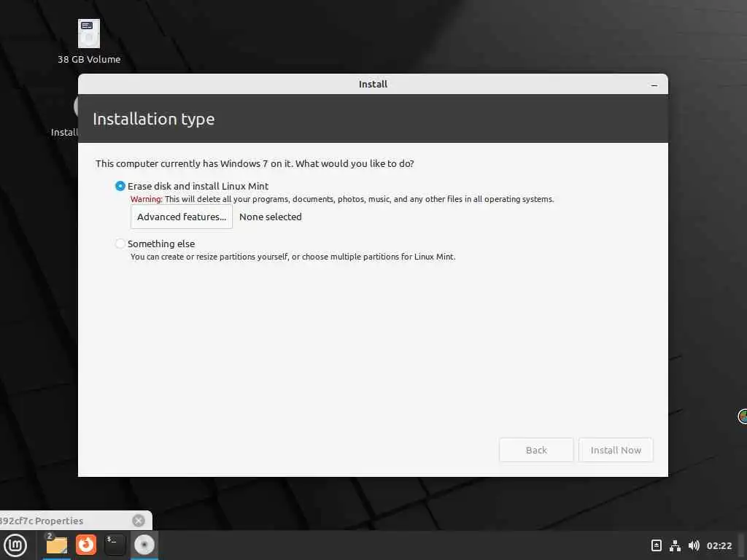The image size is (747, 560).
Task: Click the 'Installation type' heading
Action: [153, 119]
